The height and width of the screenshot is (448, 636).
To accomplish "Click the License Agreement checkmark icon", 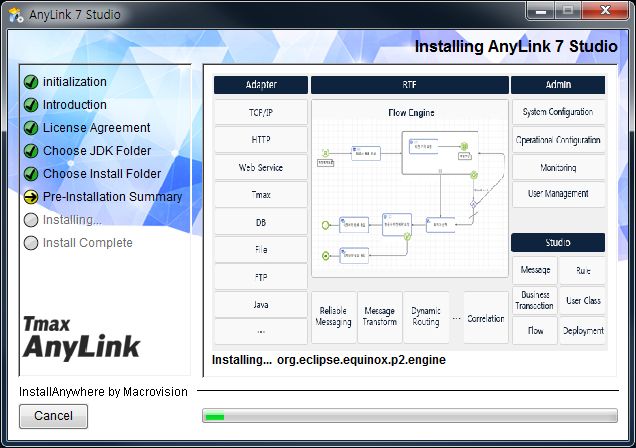I will [x=31, y=128].
